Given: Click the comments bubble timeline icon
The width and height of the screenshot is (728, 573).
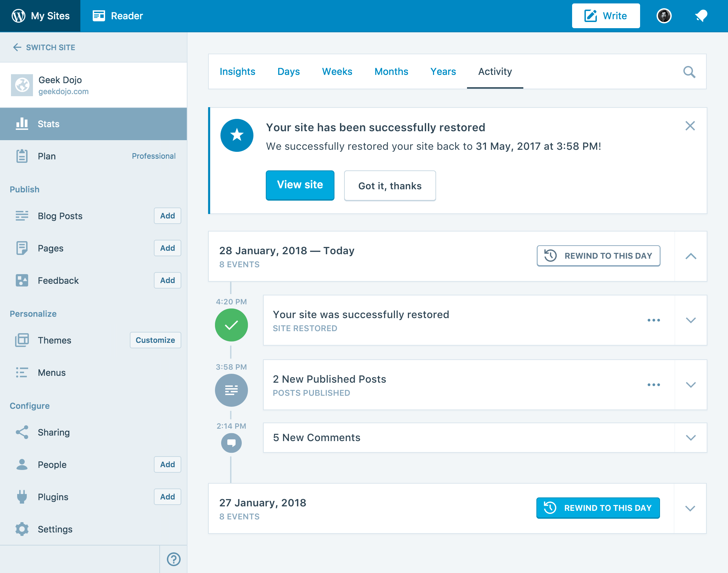Looking at the screenshot, I should tap(231, 443).
